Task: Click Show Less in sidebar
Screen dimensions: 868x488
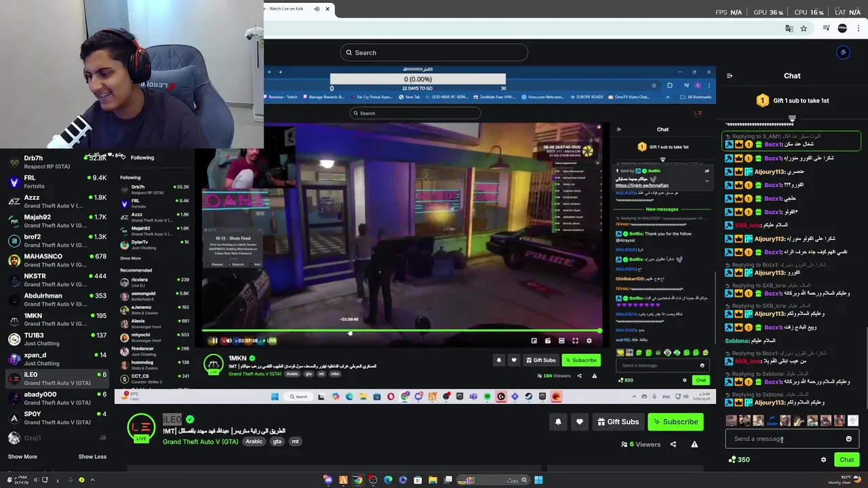Action: (x=92, y=456)
